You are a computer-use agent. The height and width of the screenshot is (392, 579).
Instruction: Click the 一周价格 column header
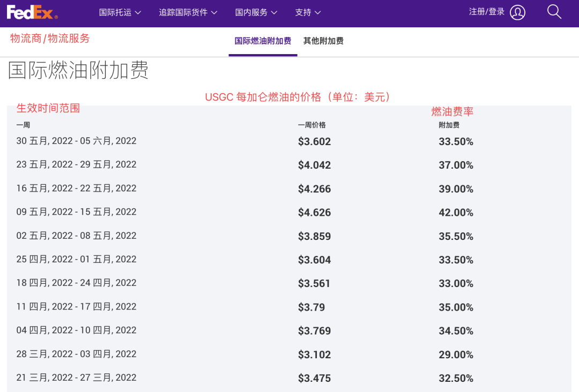(313, 125)
